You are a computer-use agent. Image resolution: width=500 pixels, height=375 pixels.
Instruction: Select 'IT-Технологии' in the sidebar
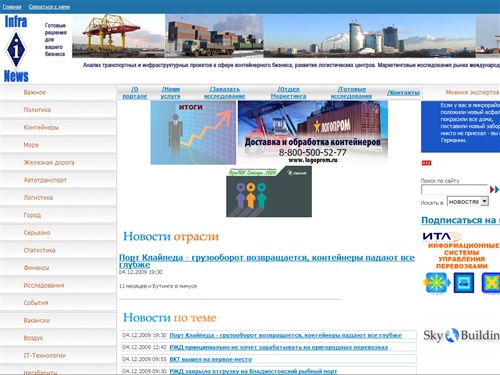[58, 355]
